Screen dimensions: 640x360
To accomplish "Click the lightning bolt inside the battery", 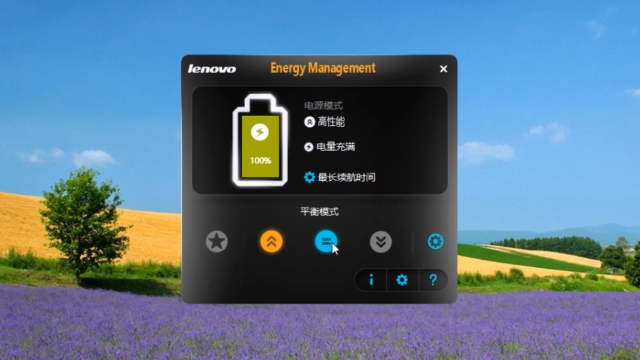I will click(260, 132).
